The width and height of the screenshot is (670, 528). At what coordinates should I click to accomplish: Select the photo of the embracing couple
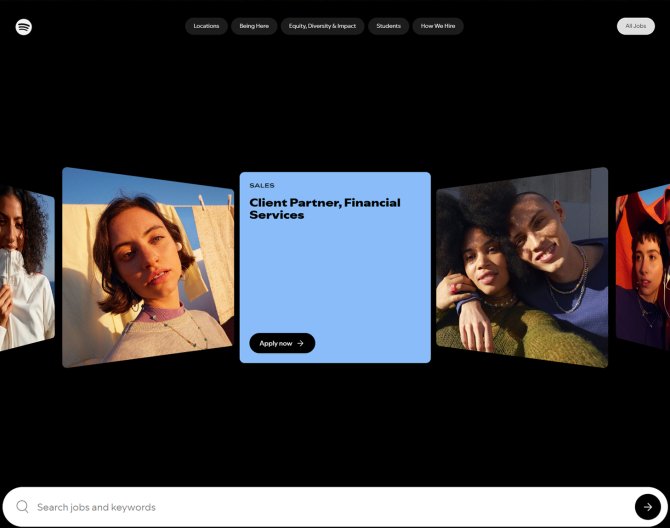coord(521,267)
